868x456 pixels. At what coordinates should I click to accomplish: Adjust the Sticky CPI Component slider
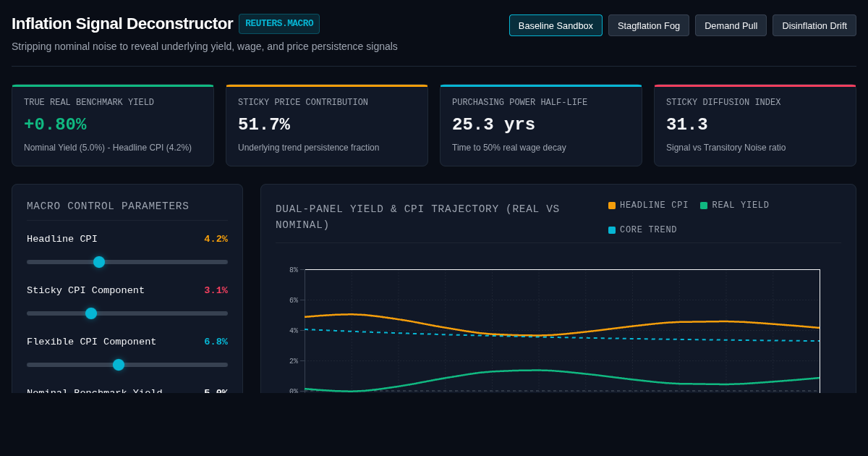127,313
